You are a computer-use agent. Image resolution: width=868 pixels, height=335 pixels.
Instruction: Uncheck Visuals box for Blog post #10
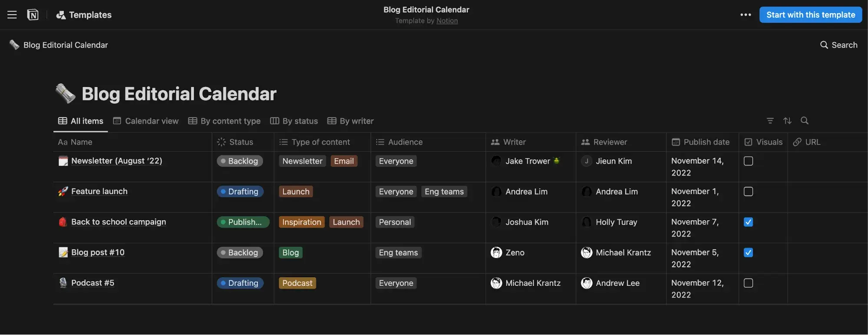[748, 252]
